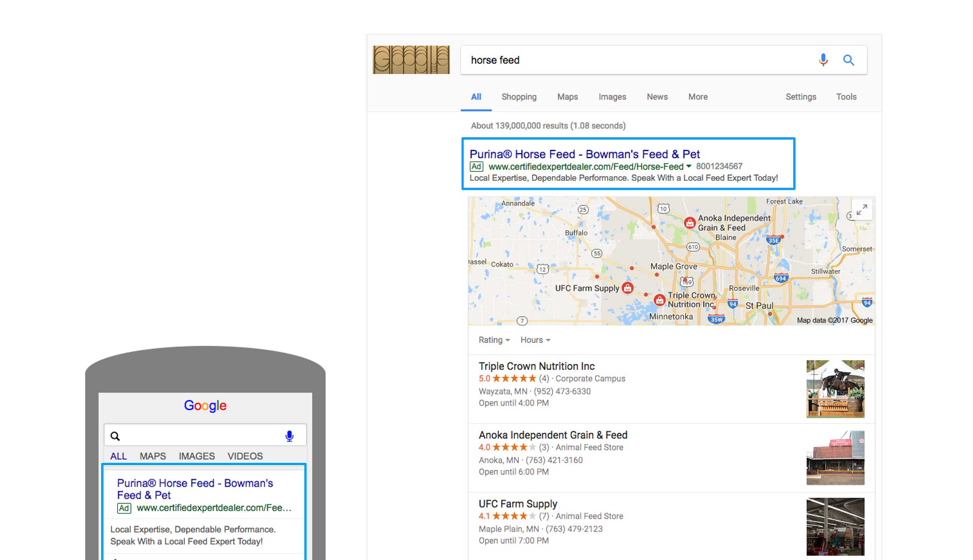The width and height of the screenshot is (973, 560).
Task: Click the Anoka store building thumbnail
Action: 835,458
